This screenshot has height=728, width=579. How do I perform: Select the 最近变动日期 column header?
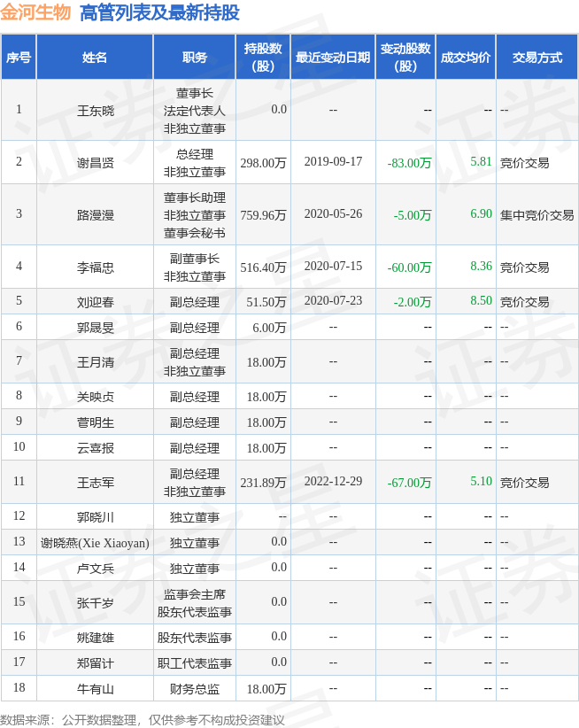[333, 57]
